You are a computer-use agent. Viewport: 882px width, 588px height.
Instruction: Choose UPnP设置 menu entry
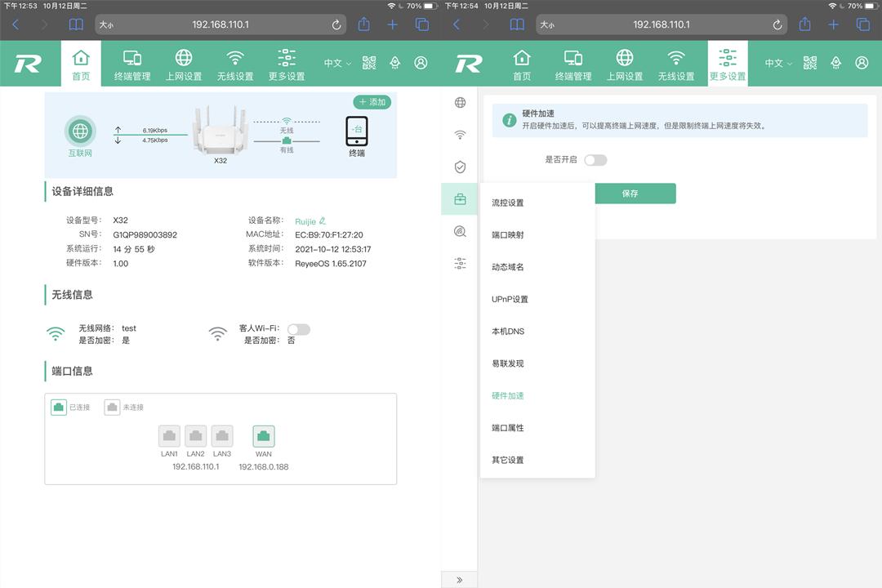(x=510, y=299)
